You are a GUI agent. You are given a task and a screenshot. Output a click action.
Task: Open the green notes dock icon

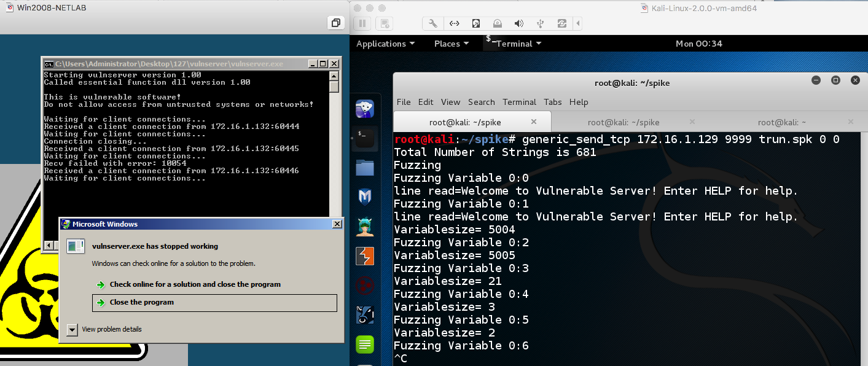click(x=365, y=344)
